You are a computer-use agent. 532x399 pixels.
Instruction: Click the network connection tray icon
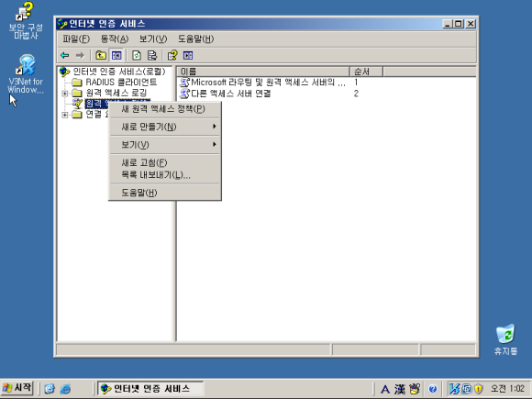[x=467, y=389]
